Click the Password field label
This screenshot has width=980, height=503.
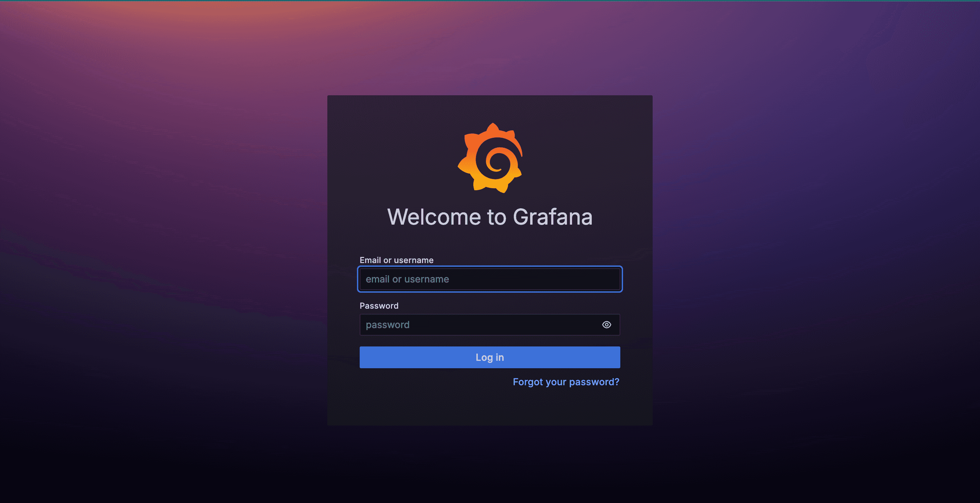tap(379, 306)
